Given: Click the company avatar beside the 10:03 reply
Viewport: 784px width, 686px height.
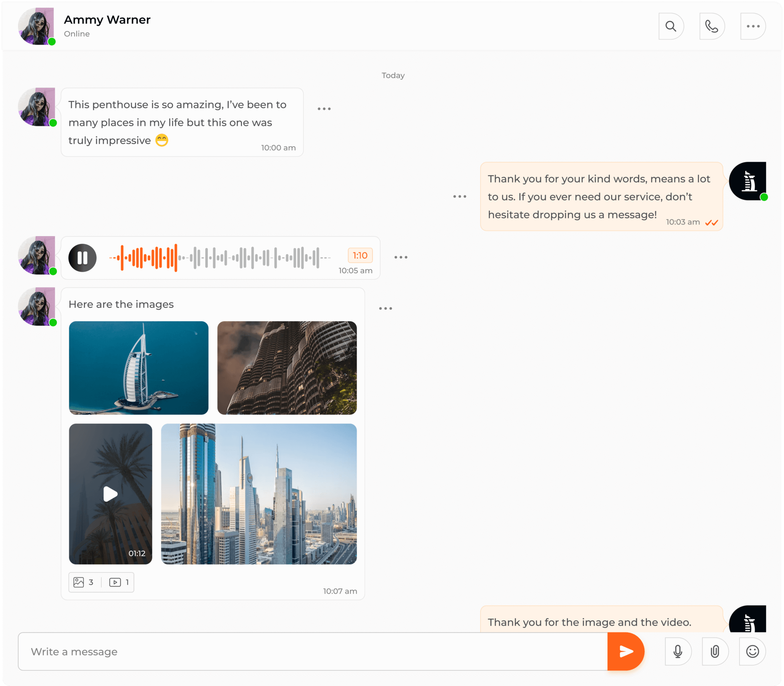Looking at the screenshot, I should pyautogui.click(x=748, y=181).
